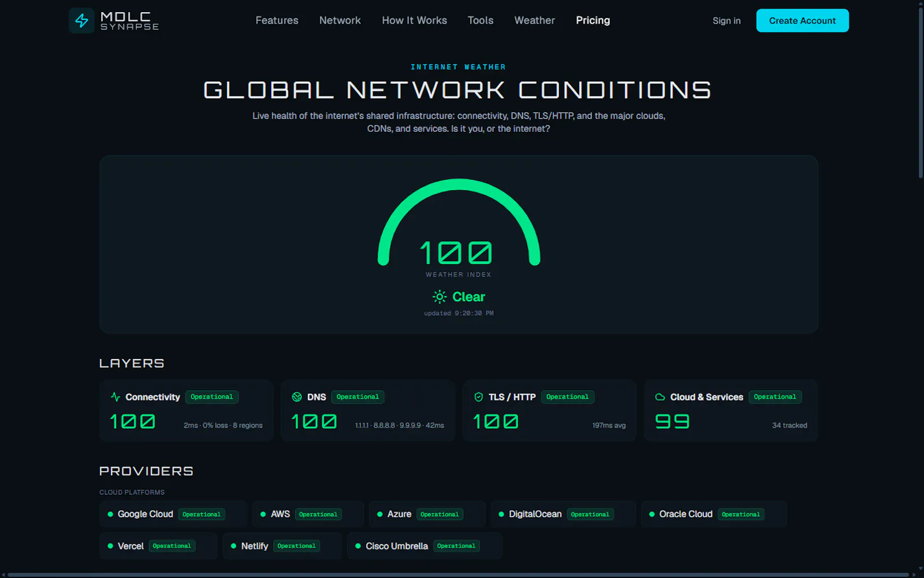
Task: Click the Cisco Umbrella green status dot
Action: tap(358, 546)
